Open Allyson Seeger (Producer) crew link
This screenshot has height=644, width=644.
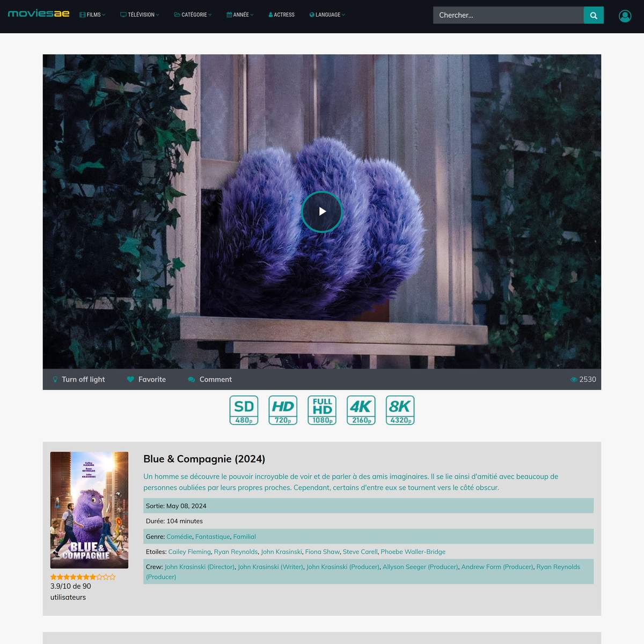click(420, 567)
